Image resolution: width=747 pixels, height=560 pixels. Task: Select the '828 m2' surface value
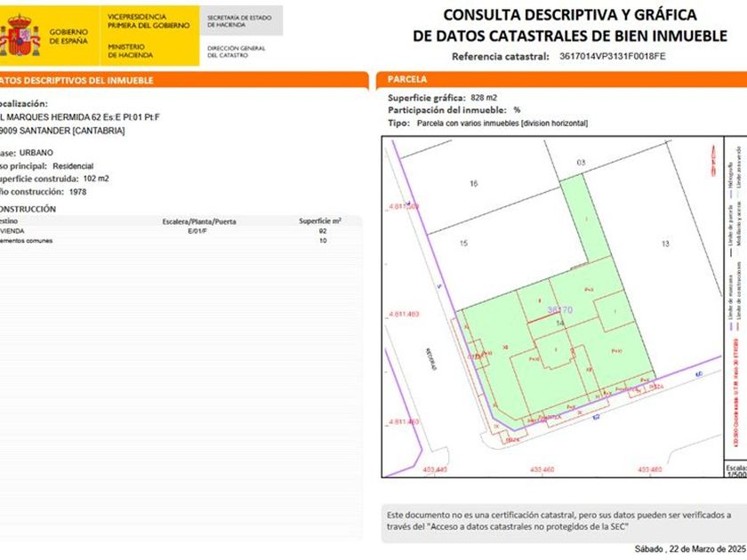pos(484,98)
